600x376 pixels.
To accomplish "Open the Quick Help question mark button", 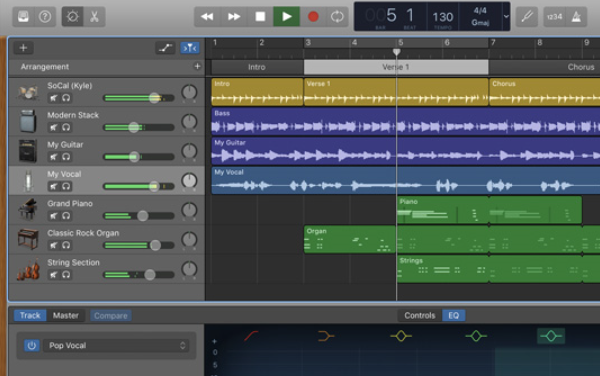I will (45, 16).
